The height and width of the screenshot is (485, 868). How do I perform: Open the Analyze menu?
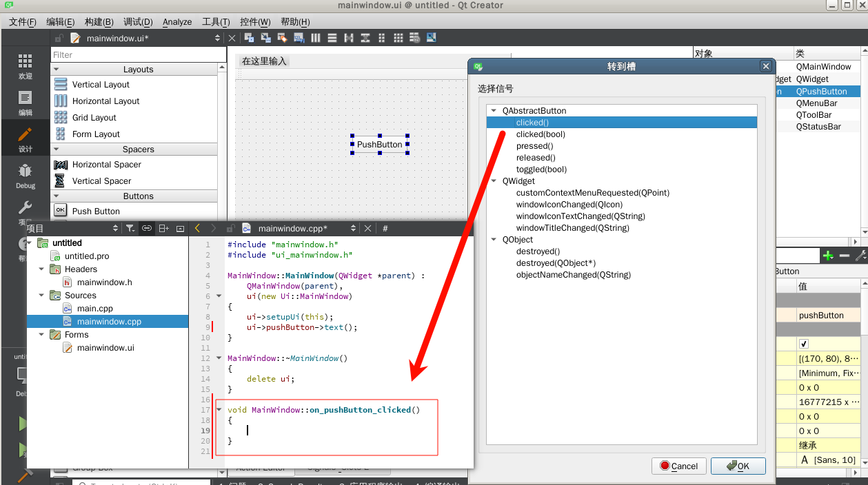pos(177,22)
